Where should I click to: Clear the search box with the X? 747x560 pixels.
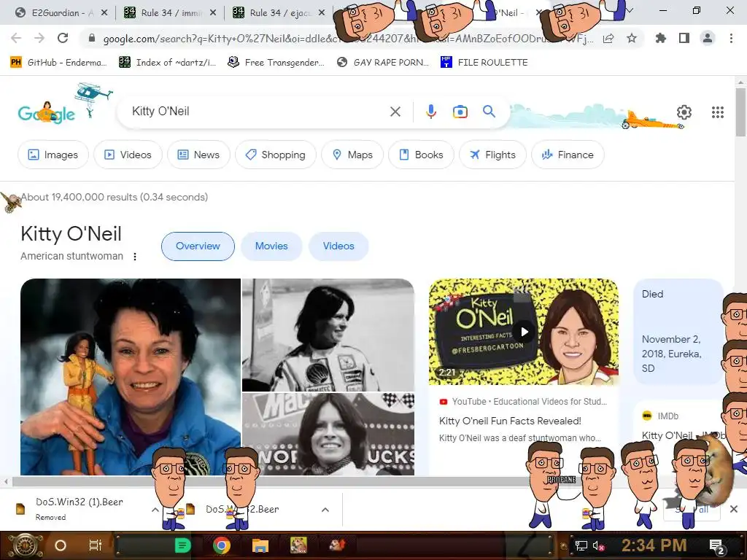(395, 112)
